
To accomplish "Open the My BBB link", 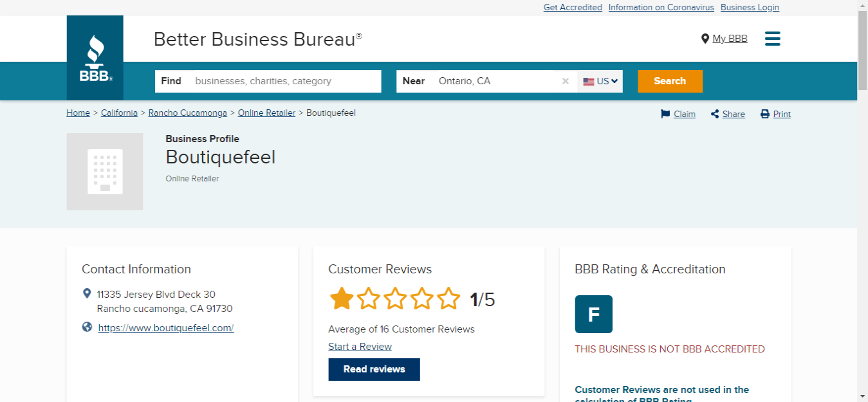I will [x=730, y=39].
